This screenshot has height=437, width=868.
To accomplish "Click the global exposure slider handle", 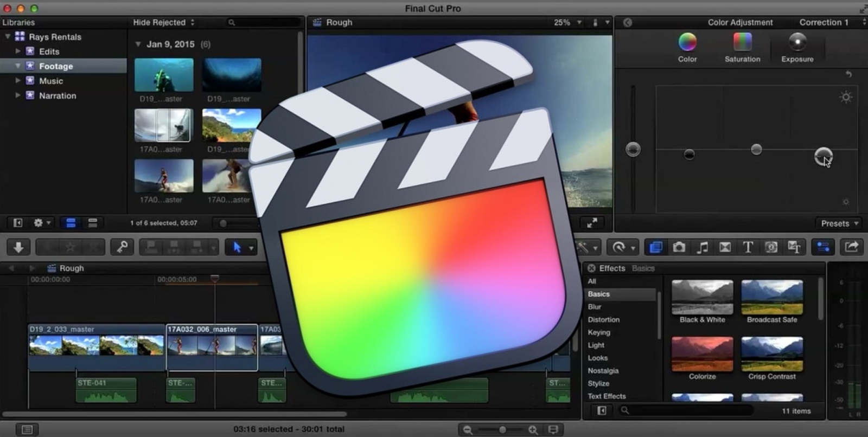I will click(633, 149).
